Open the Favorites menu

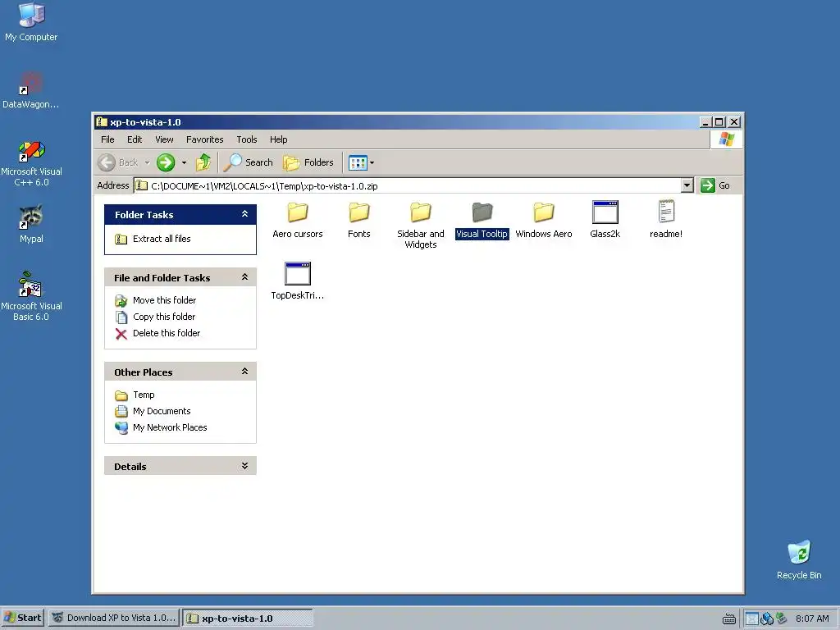pos(204,139)
